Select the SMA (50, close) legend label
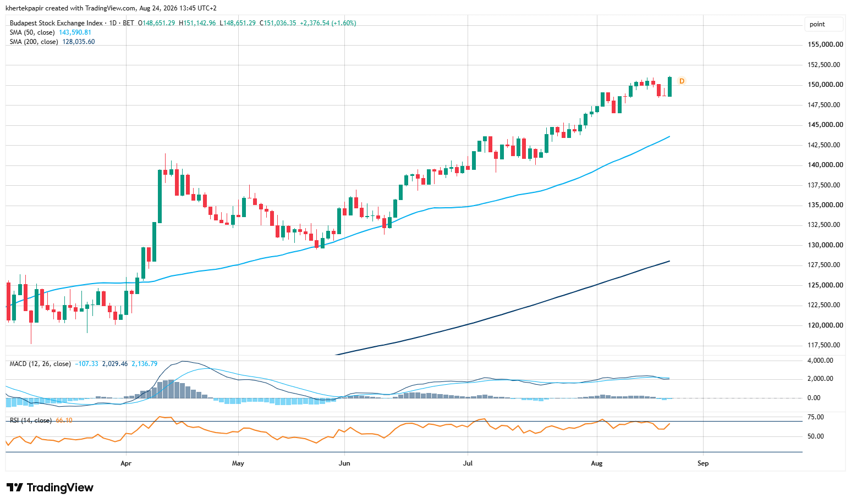The height and width of the screenshot is (504, 851). pyautogui.click(x=32, y=32)
